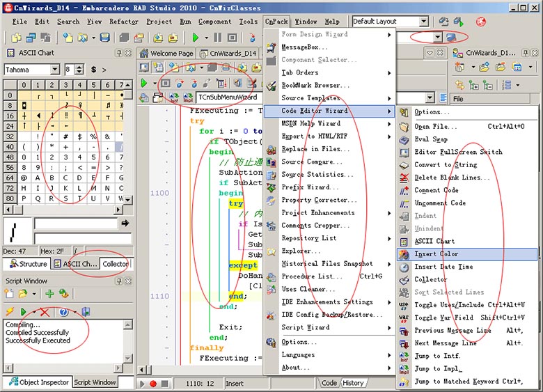Run the script in Script Window
The height and width of the screenshot is (392, 543).
pyautogui.click(x=24, y=312)
